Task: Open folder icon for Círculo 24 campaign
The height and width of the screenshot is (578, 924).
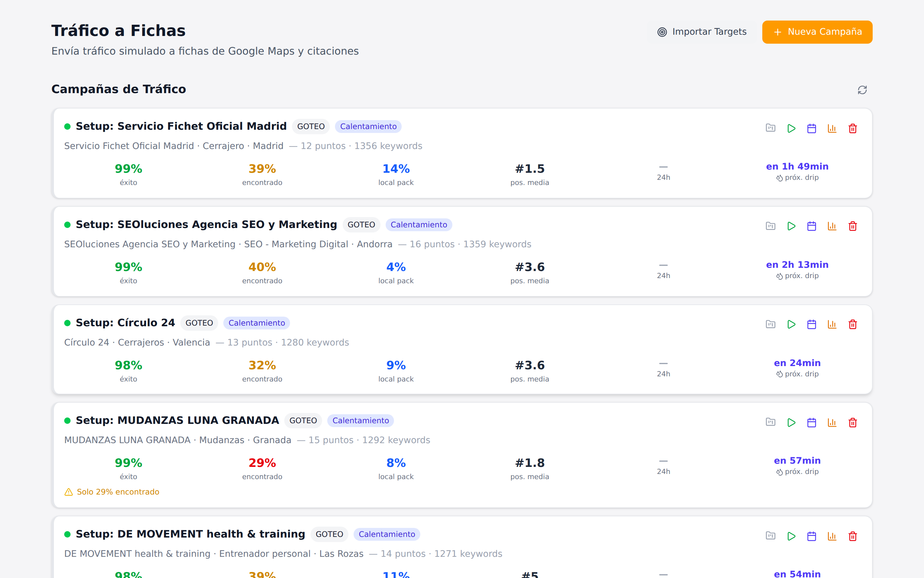Action: (771, 324)
